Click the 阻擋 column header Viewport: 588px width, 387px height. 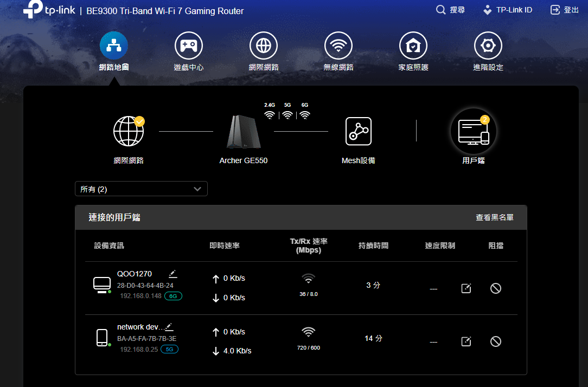coord(496,246)
